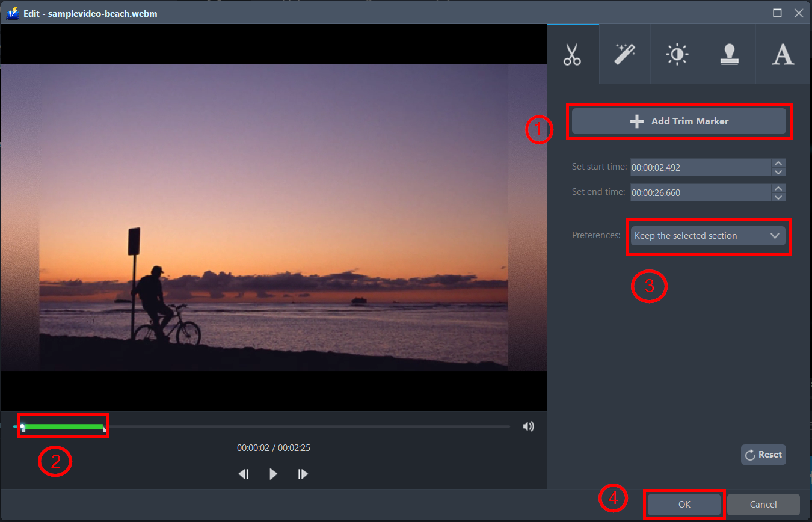Click the playback position slider handle
This screenshot has width=812, height=522.
22,426
